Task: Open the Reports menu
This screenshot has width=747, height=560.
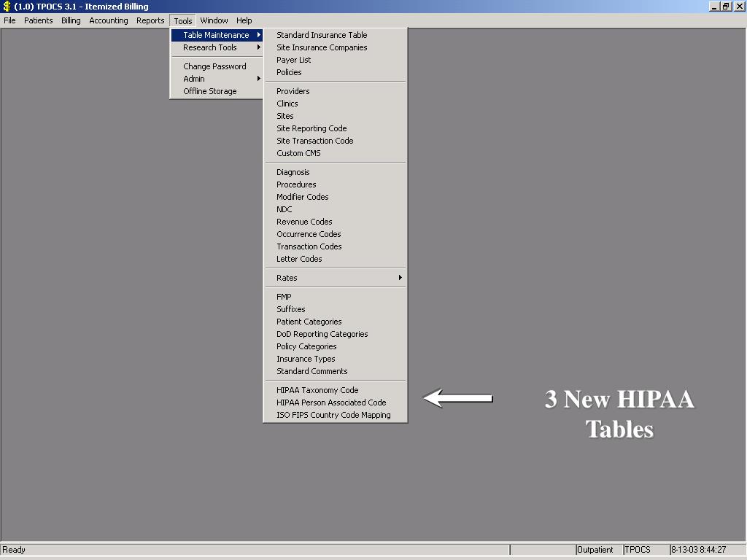Action: (x=150, y=20)
